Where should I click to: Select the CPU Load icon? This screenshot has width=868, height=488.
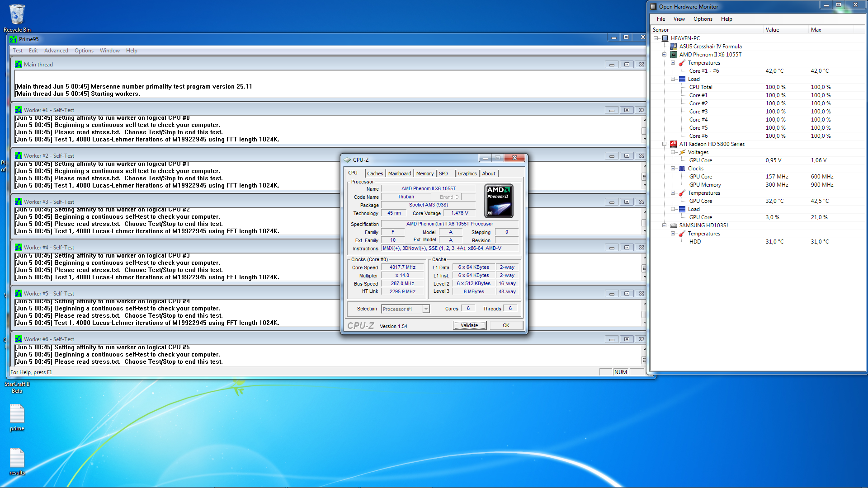[x=682, y=79]
